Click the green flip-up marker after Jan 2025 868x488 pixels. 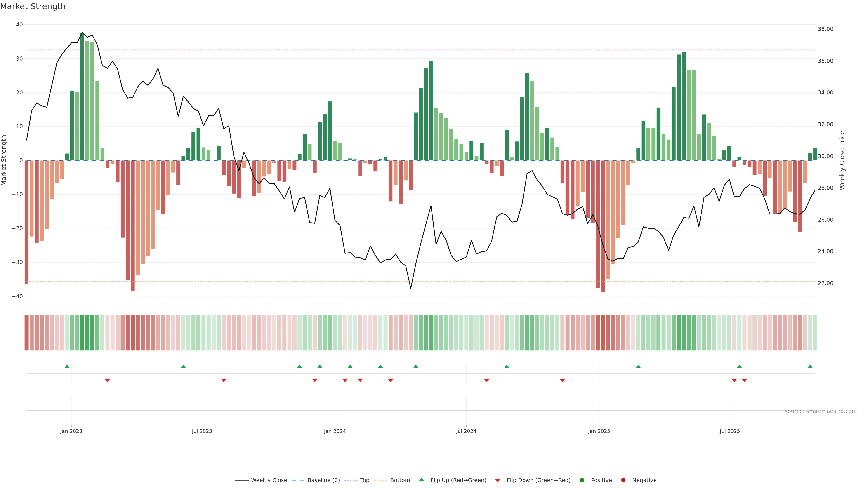click(x=638, y=366)
